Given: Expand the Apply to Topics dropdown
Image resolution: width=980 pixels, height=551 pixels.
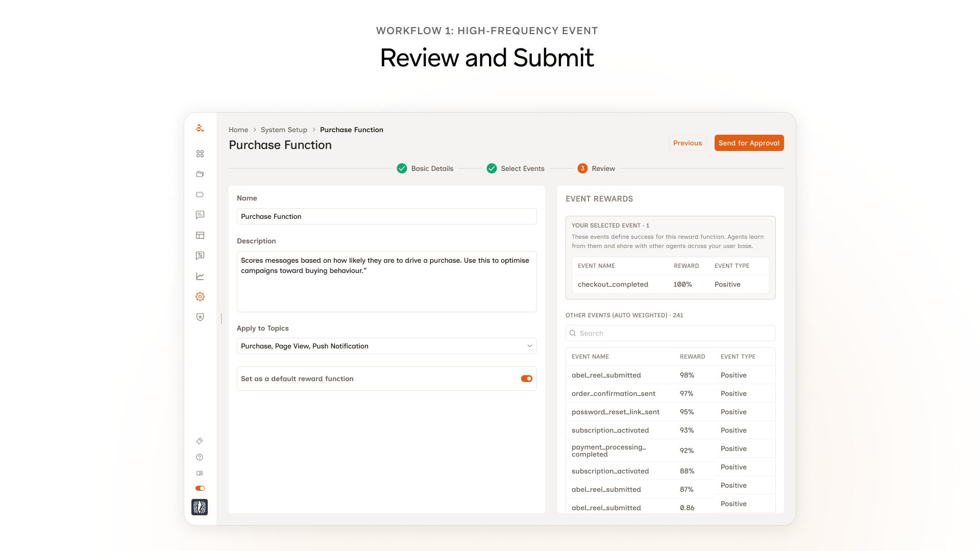Looking at the screenshot, I should click(387, 346).
